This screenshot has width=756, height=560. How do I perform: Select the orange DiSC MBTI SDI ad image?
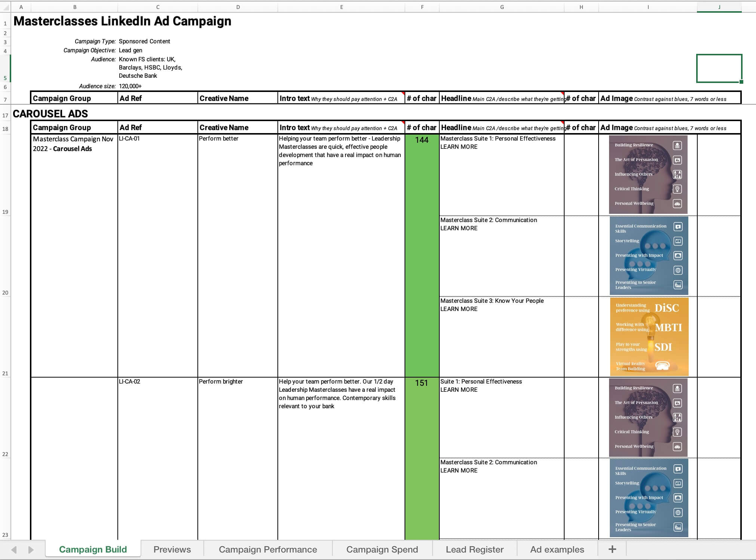pyautogui.click(x=649, y=336)
